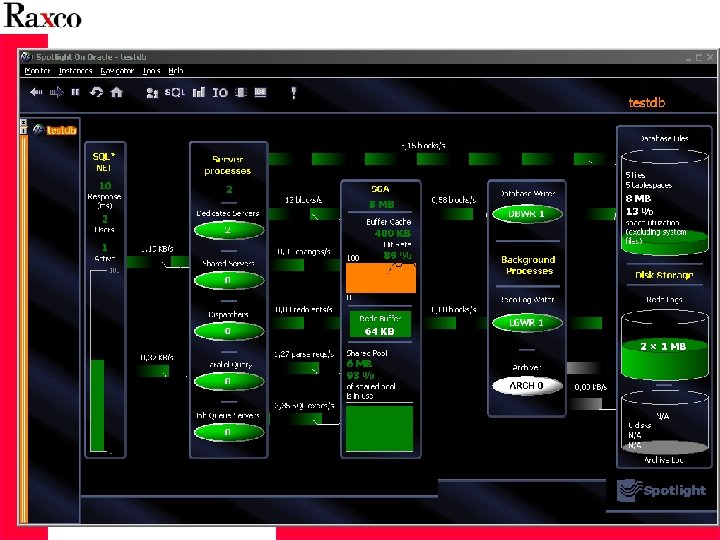Click the pin button on the side pane
The height and width of the screenshot is (540, 720).
coord(23,130)
